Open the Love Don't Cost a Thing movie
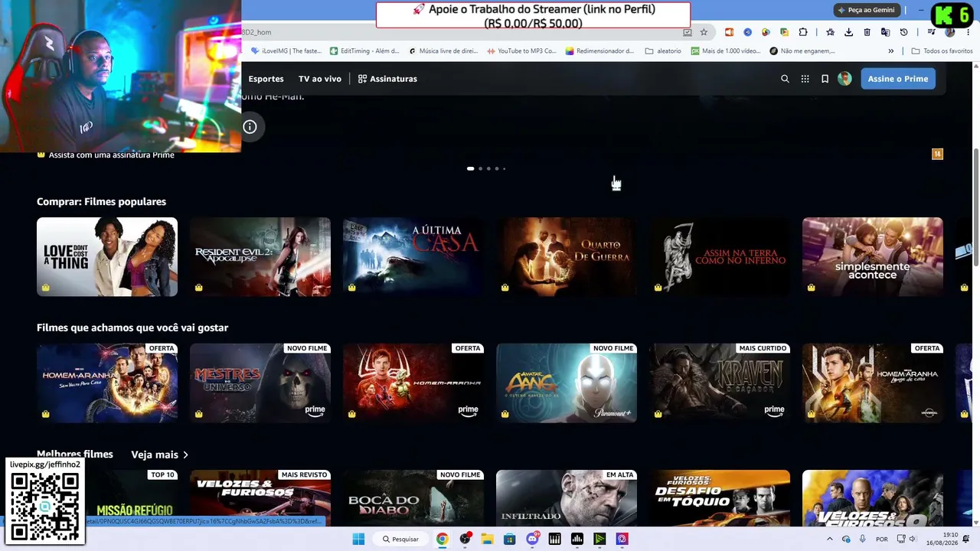This screenshot has height=551, width=980. pyautogui.click(x=107, y=257)
